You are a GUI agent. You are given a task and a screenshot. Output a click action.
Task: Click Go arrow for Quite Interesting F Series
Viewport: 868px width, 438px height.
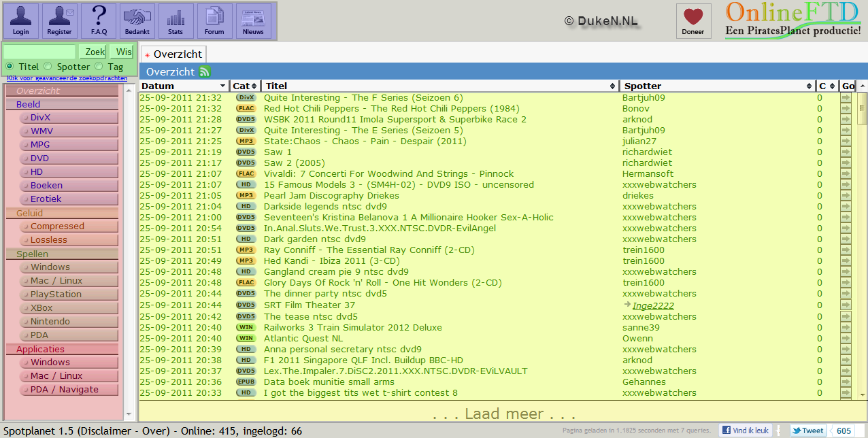[x=846, y=98]
